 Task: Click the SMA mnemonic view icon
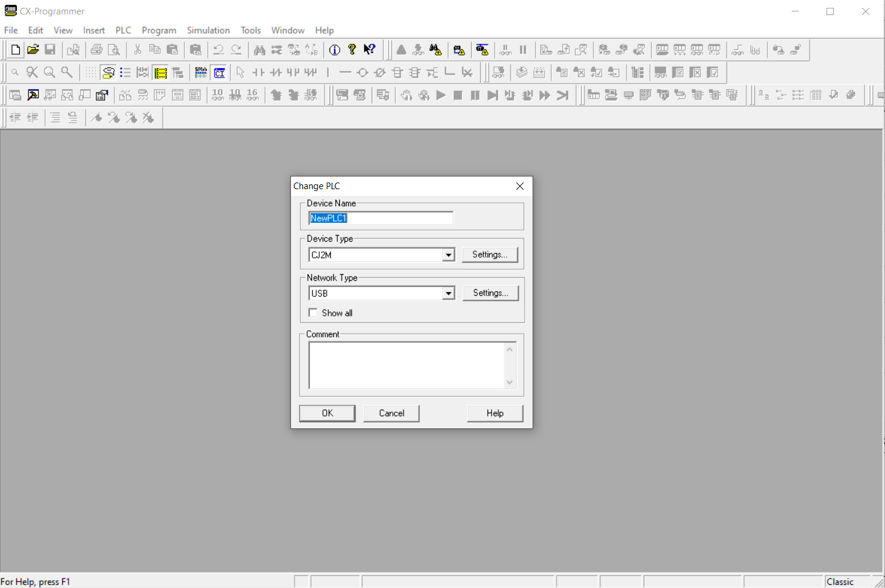201,73
